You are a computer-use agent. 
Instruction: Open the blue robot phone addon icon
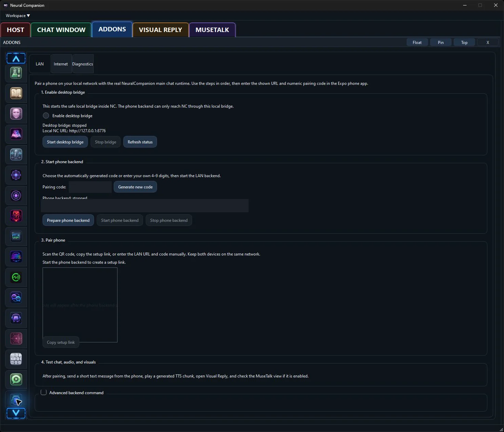16,400
